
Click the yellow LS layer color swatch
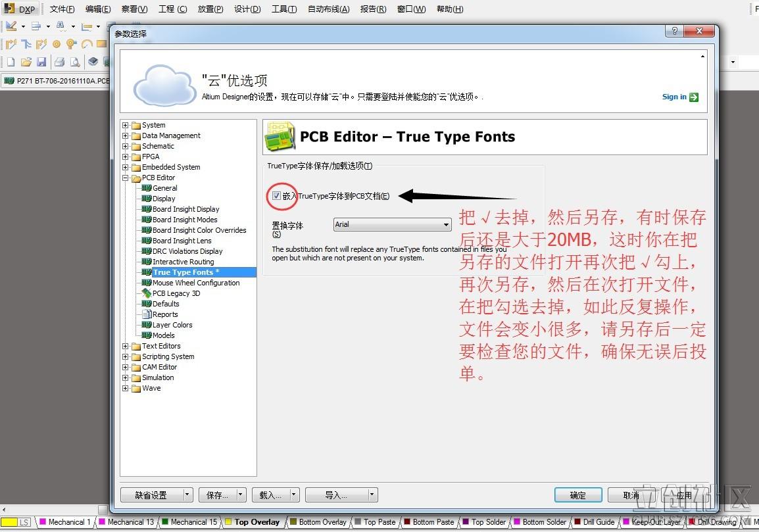(x=9, y=522)
